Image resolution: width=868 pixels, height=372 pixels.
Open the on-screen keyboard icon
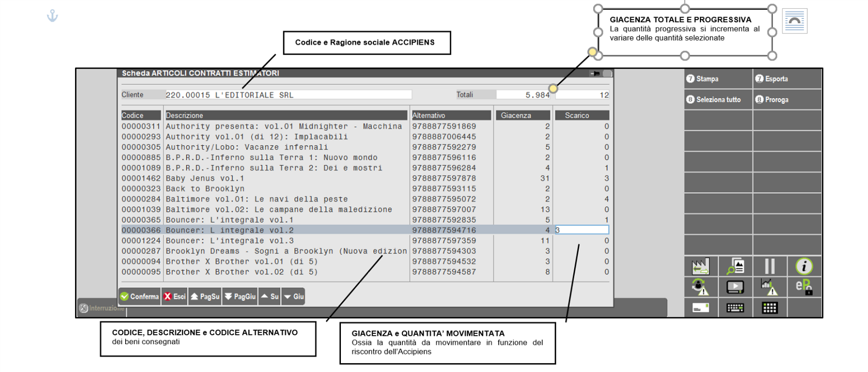click(735, 308)
